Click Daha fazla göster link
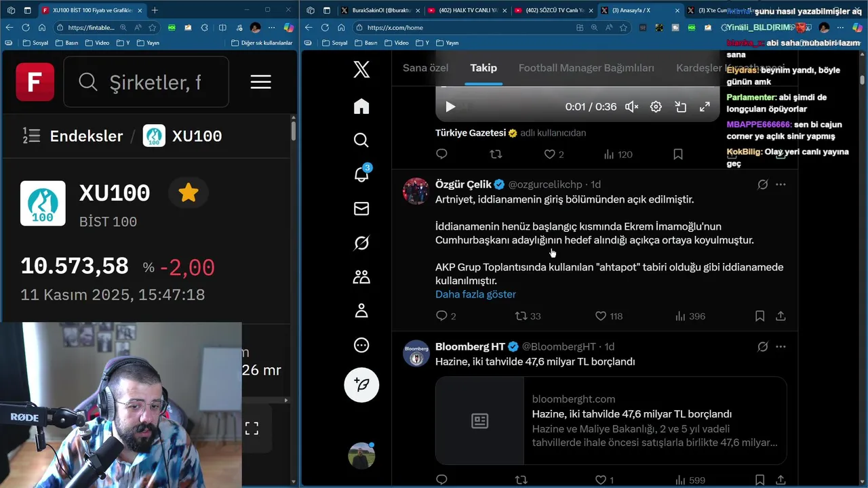868x488 pixels. 475,294
